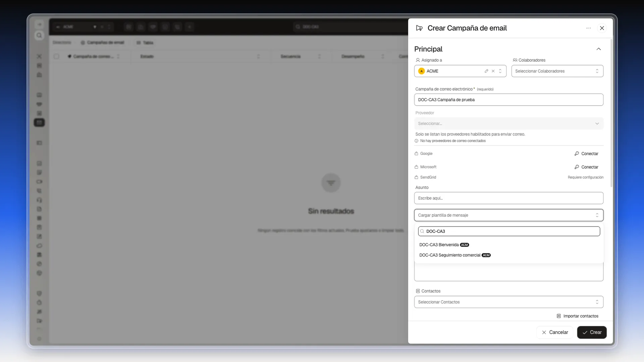This screenshot has width=644, height=362.
Task: Click the panel's vertical scrollbar
Action: point(611,113)
